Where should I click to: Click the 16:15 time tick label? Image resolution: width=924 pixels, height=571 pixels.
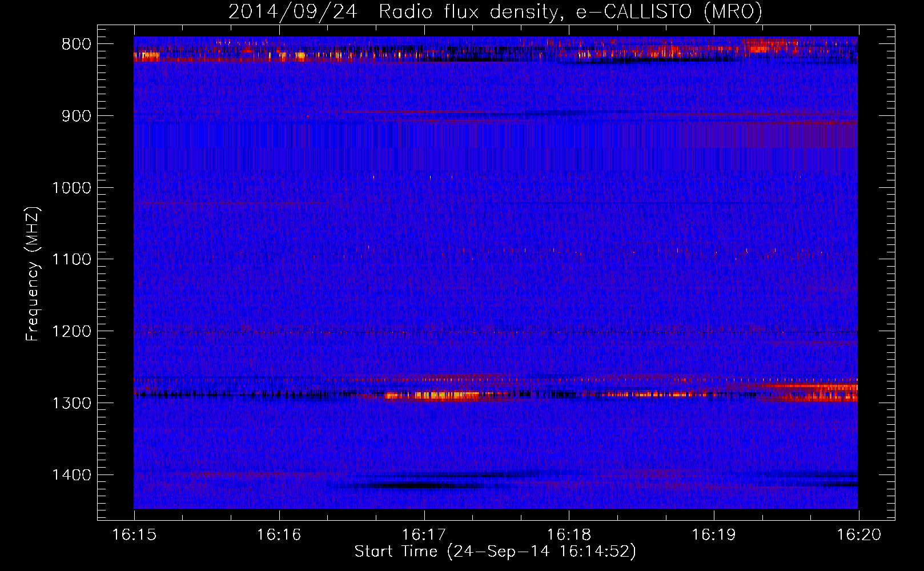(x=134, y=535)
